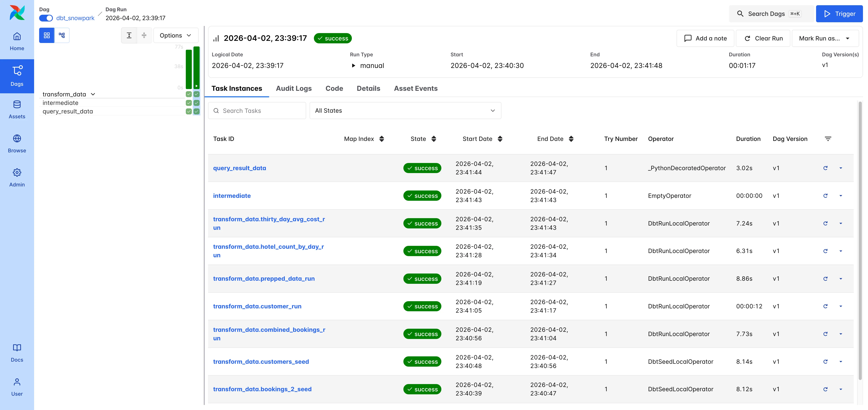
Task: Clear the combined_bookings_run task instance
Action: pos(825,334)
